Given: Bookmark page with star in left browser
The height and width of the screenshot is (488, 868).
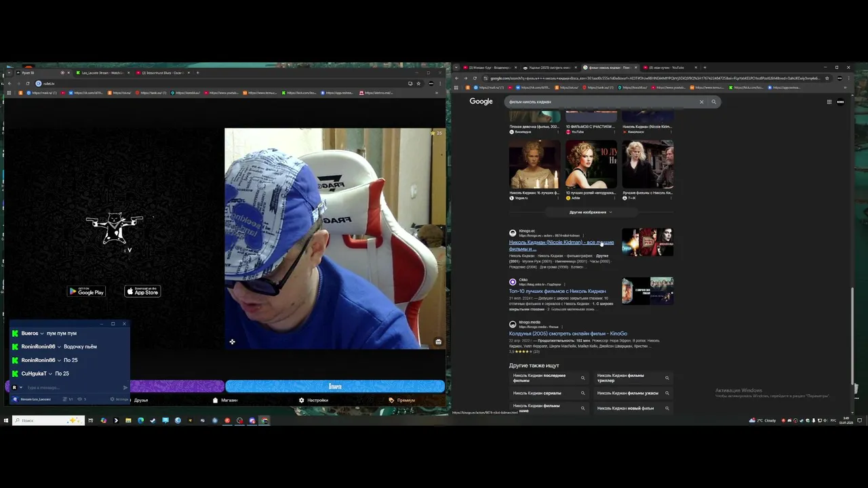Looking at the screenshot, I should coord(418,83).
